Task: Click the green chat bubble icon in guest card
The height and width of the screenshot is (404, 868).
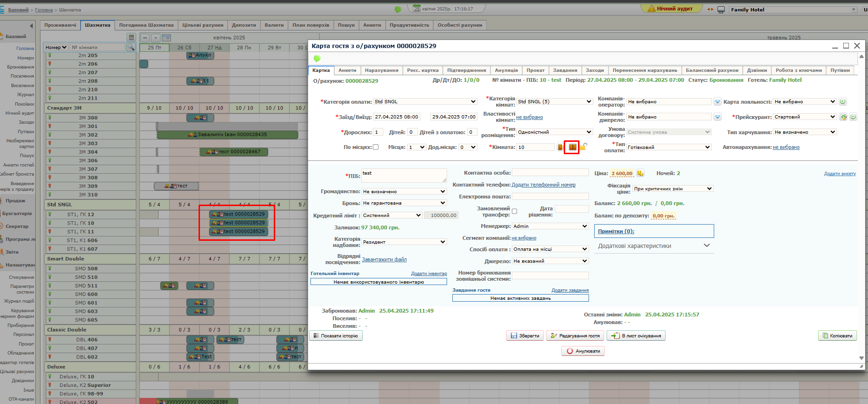Action: [x=317, y=59]
